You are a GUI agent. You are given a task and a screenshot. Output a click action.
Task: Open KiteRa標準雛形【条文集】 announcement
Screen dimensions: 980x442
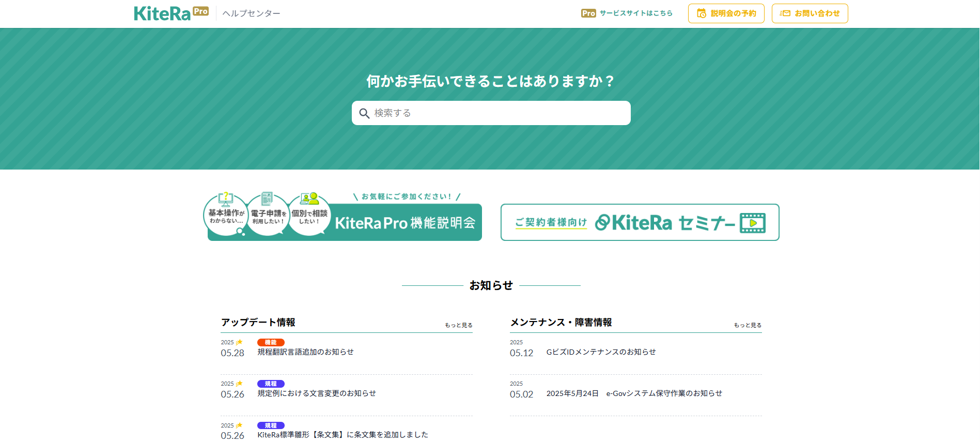point(343,435)
